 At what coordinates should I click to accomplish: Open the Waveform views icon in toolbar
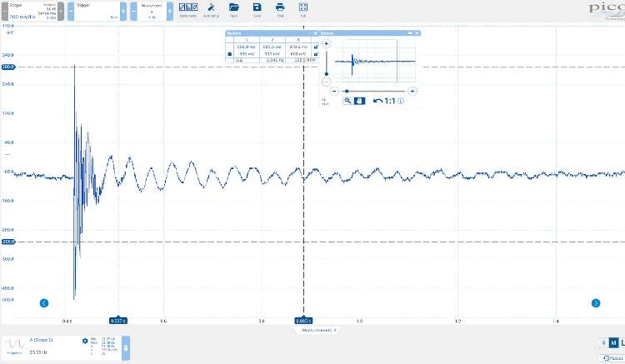187,10
